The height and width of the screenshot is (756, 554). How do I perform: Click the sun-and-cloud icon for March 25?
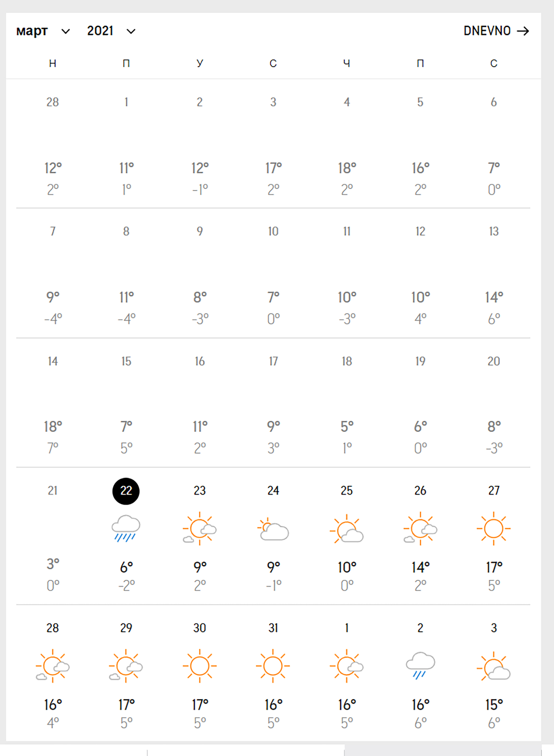pos(347,529)
